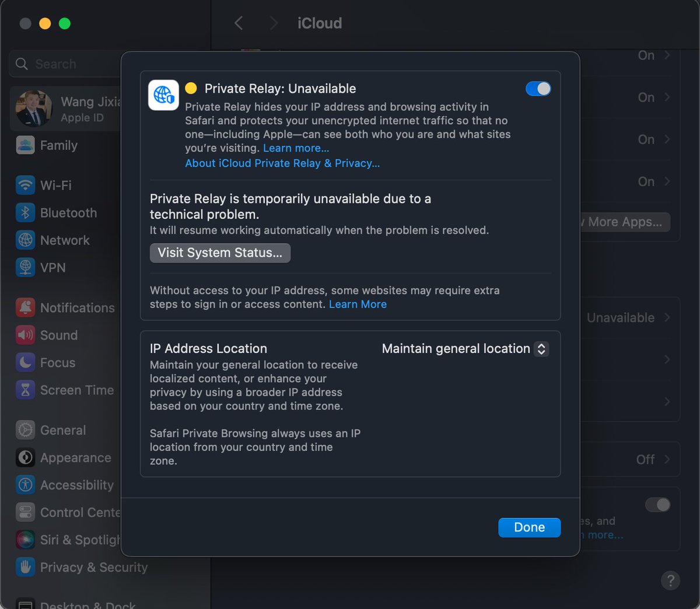Click the help question mark button
The height and width of the screenshot is (609, 700).
click(670, 580)
